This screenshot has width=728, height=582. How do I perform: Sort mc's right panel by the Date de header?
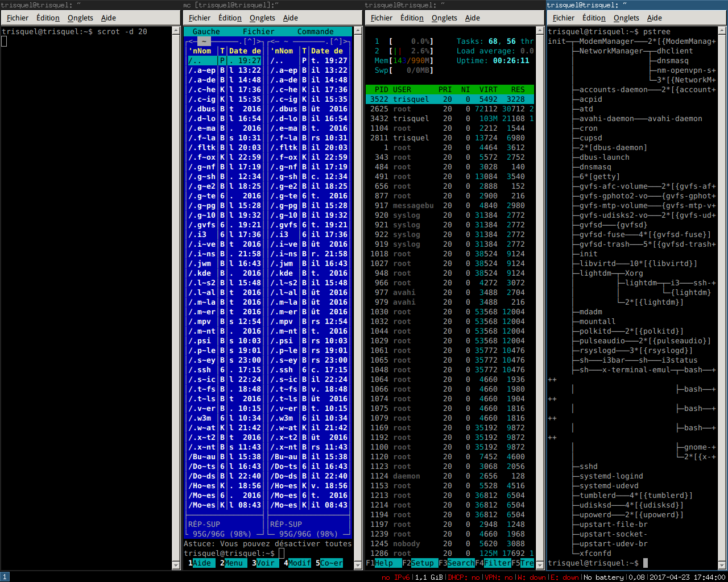pyautogui.click(x=327, y=51)
